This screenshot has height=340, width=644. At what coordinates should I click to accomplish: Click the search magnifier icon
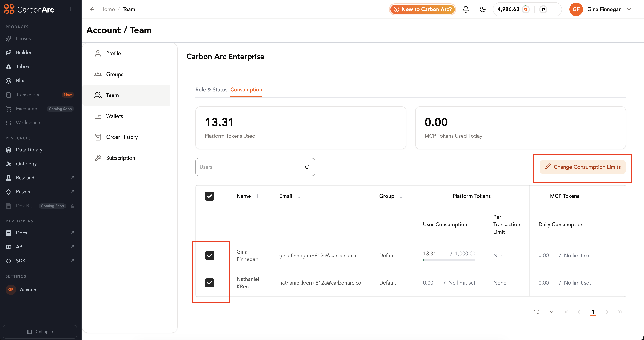[x=307, y=167]
